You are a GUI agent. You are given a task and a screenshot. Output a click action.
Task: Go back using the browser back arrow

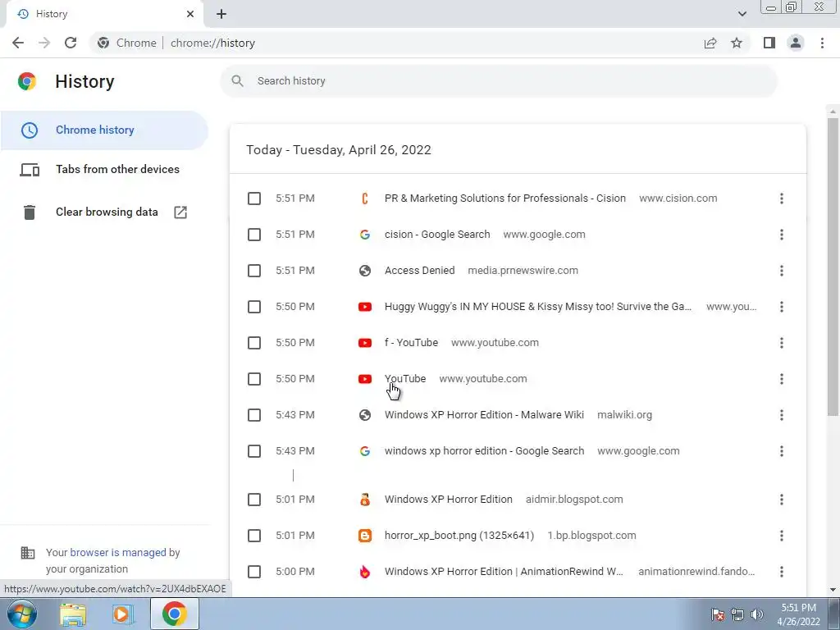tap(18, 43)
